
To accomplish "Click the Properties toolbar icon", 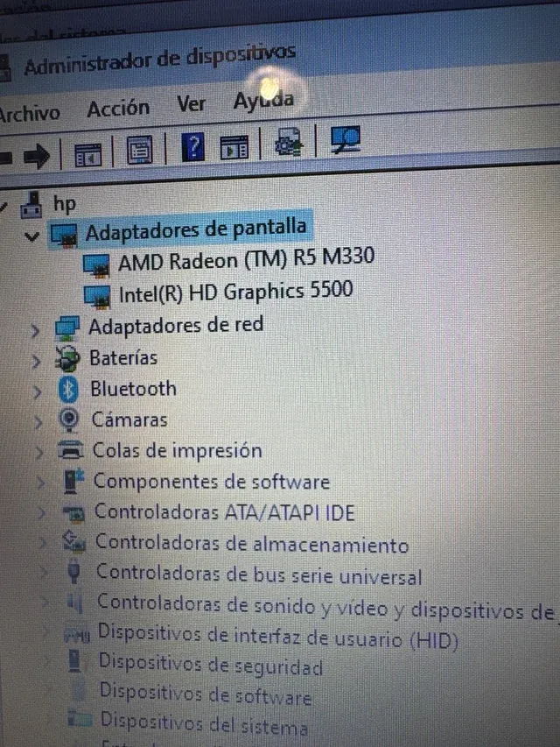I will [139, 150].
